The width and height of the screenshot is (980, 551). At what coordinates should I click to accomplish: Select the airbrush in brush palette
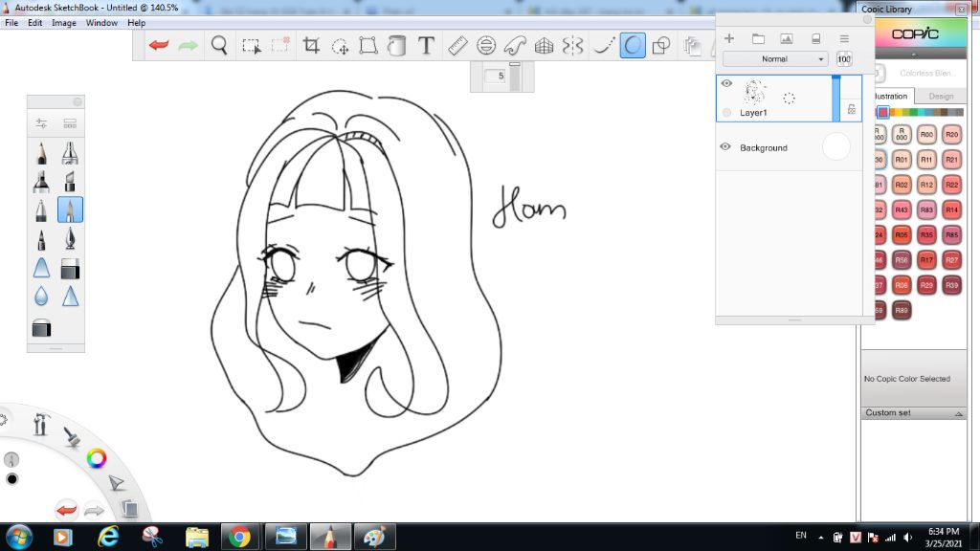[x=70, y=153]
